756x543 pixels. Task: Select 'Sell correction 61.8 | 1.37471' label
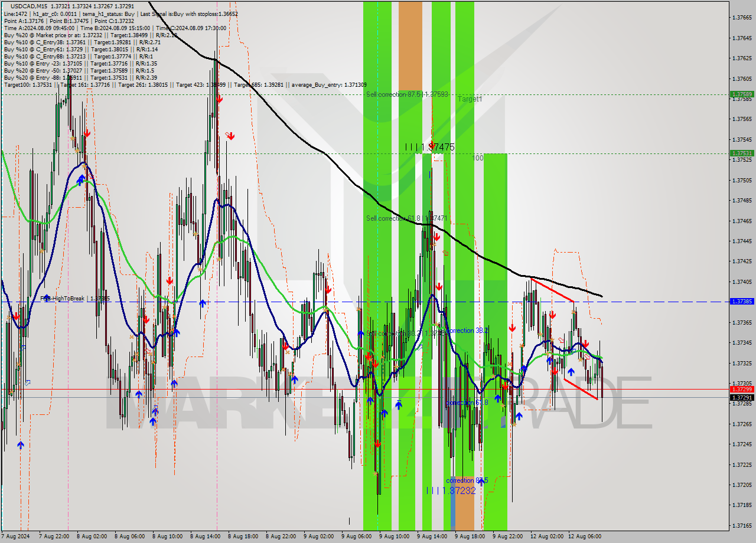pos(407,218)
